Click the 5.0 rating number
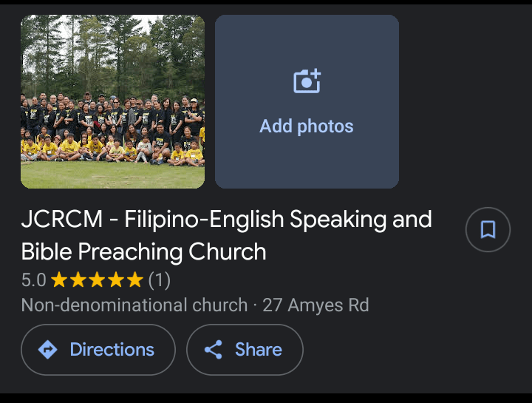 [x=33, y=280]
